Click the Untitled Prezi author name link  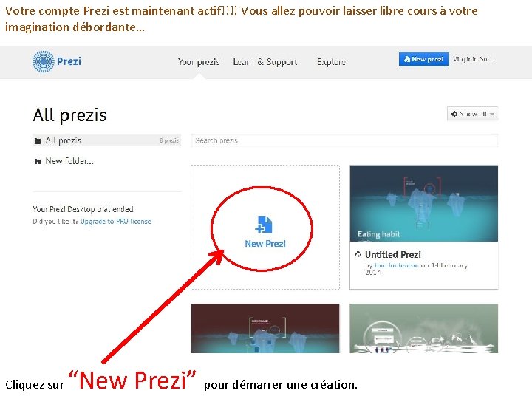[x=396, y=265]
